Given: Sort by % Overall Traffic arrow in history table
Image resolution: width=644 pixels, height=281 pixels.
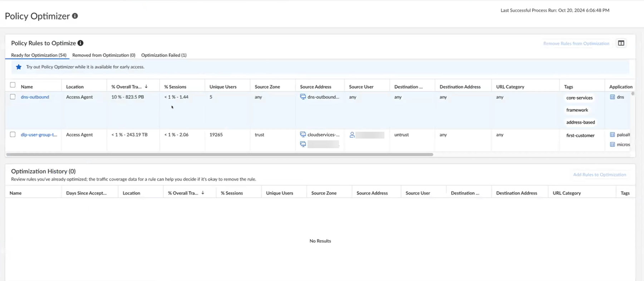Looking at the screenshot, I should pyautogui.click(x=203, y=193).
